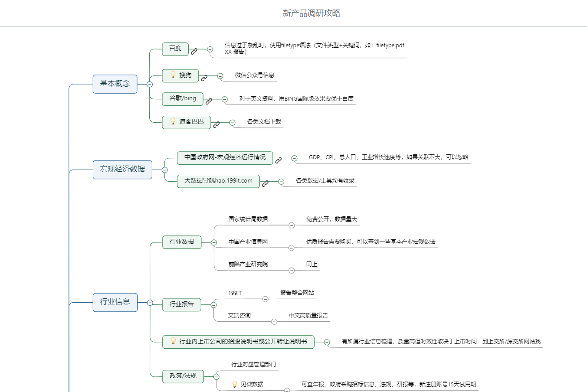Select the 优质报告需要购买 note
The image size is (587, 392).
point(371,242)
